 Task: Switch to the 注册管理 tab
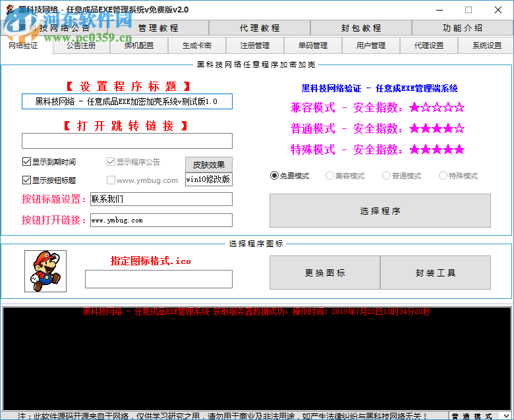click(x=255, y=45)
